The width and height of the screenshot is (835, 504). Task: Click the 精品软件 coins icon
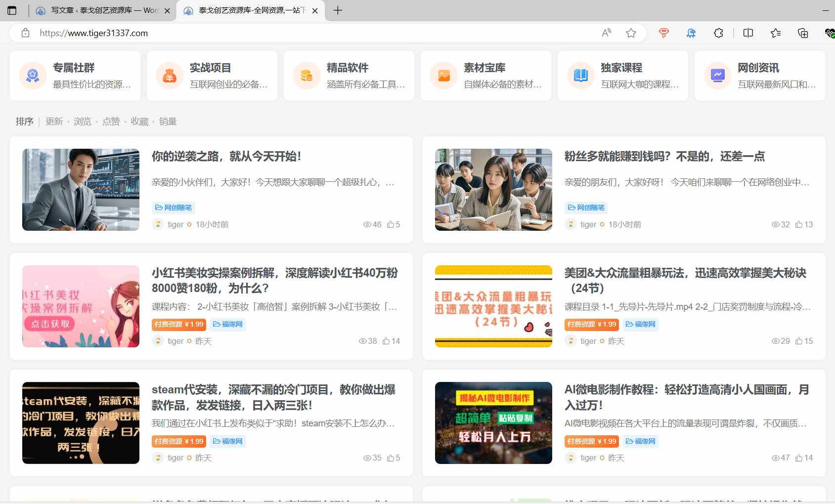coord(307,76)
